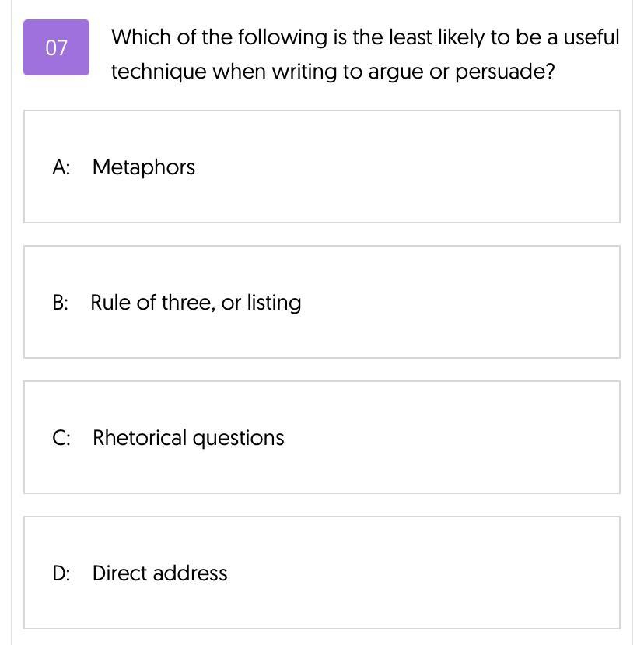Click the 'Direct address' text

pyautogui.click(x=159, y=573)
